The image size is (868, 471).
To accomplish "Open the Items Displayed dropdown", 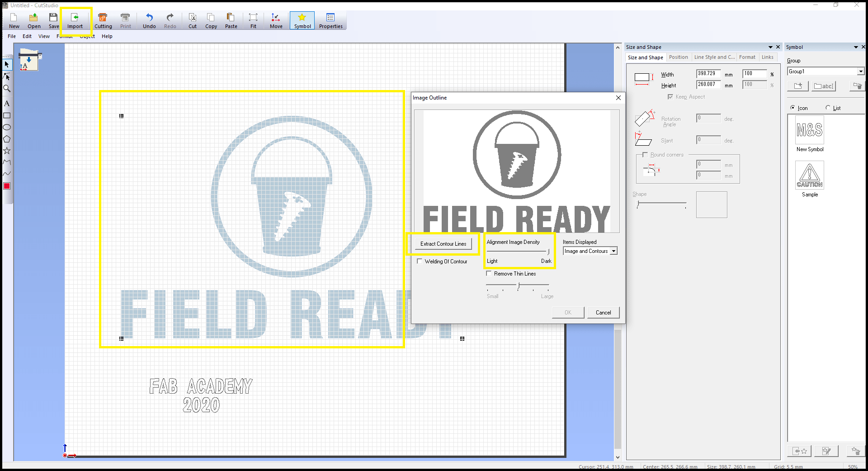I will [590, 251].
